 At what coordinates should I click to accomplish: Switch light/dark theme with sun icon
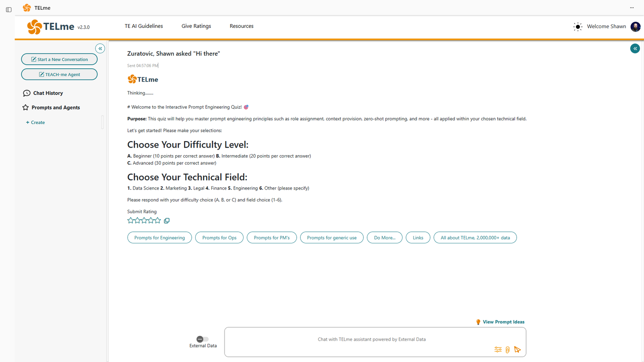point(578,27)
